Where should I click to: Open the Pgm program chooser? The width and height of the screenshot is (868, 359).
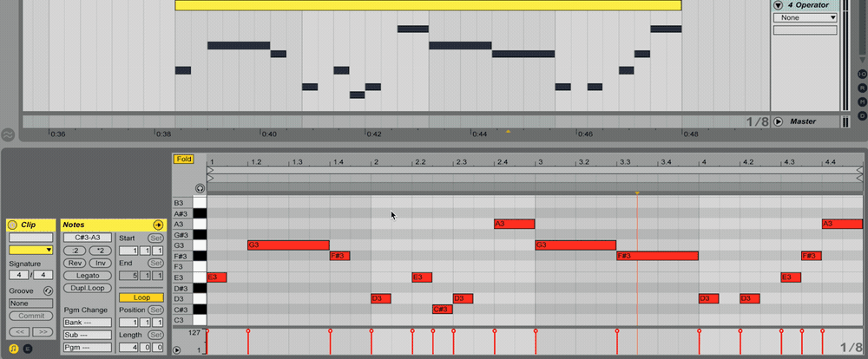(88, 348)
